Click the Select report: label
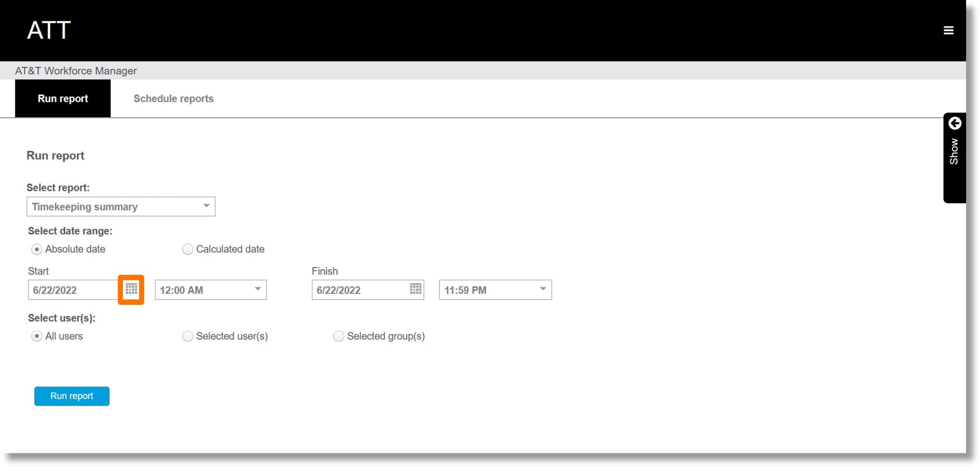 tap(58, 188)
